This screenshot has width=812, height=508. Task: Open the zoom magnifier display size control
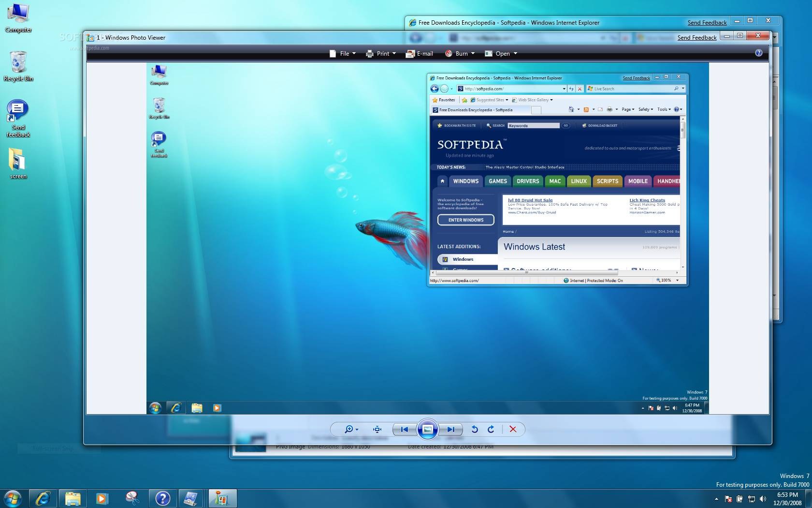(351, 429)
